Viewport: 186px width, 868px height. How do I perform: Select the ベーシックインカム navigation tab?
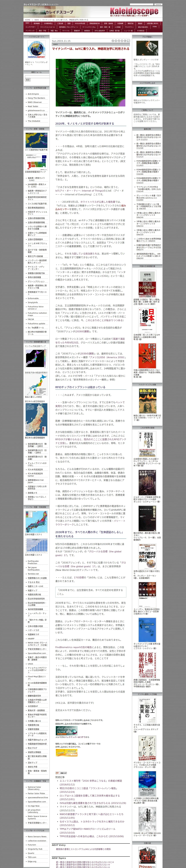89,27
